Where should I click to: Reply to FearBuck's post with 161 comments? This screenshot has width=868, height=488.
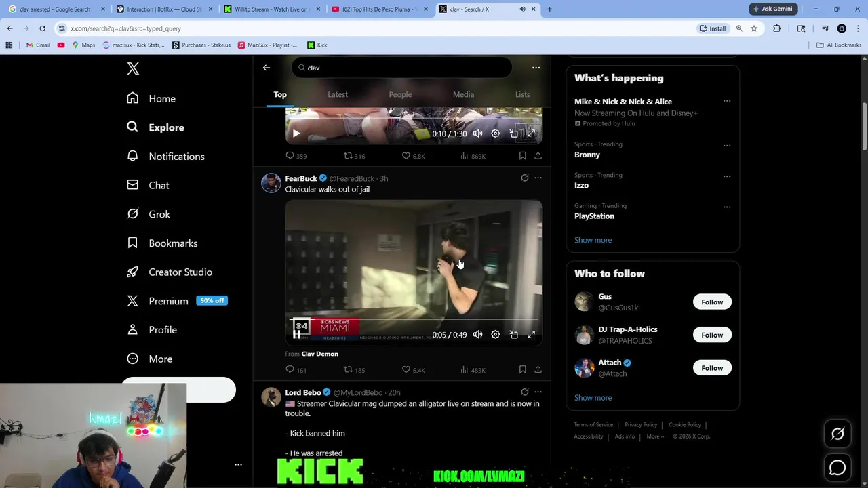(x=296, y=370)
